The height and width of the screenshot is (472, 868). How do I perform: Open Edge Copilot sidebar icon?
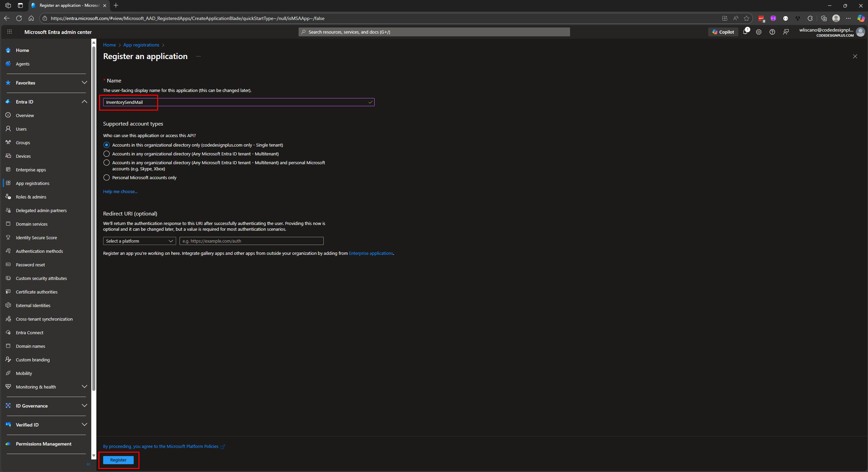pos(861,18)
